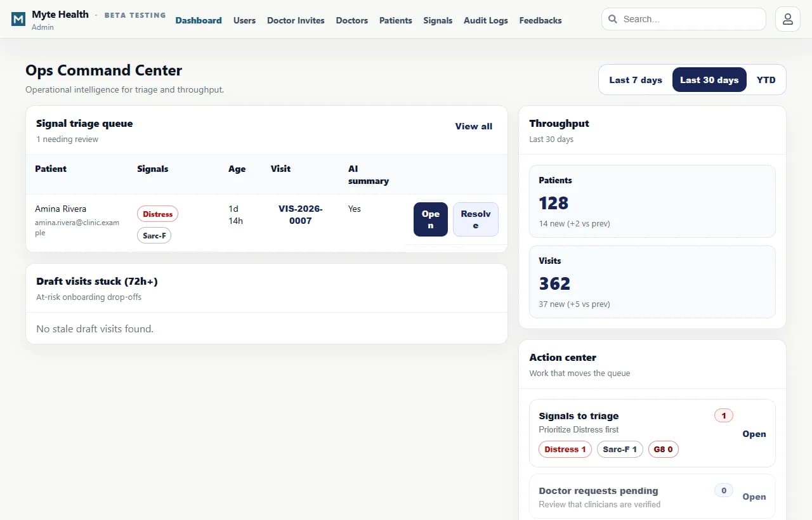Open the Doctor Invites section
This screenshot has height=520, width=812.
point(296,20)
